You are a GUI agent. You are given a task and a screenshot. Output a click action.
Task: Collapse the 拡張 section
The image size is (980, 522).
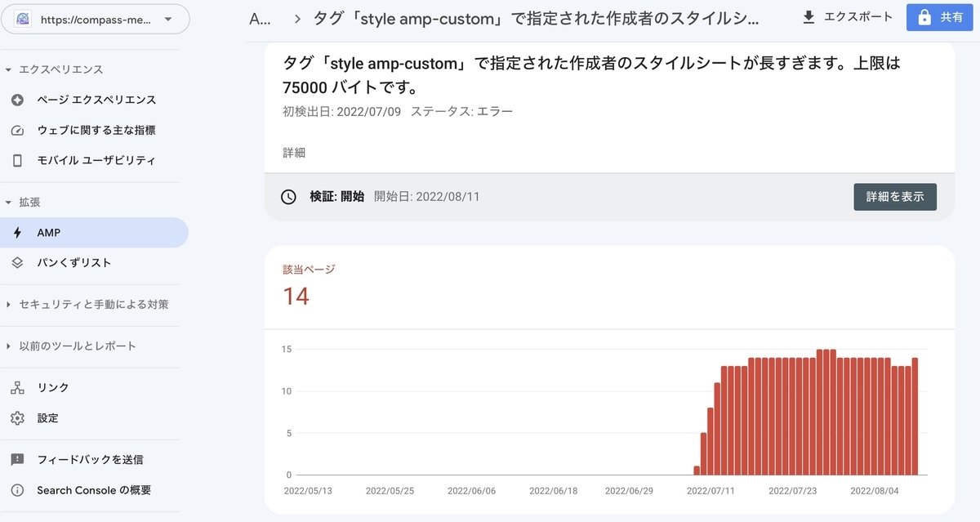(23, 202)
